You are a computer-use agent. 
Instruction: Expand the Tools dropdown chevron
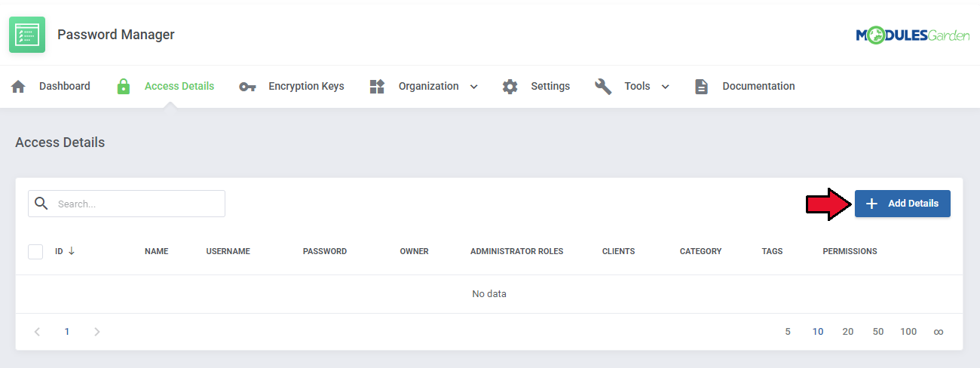click(665, 87)
